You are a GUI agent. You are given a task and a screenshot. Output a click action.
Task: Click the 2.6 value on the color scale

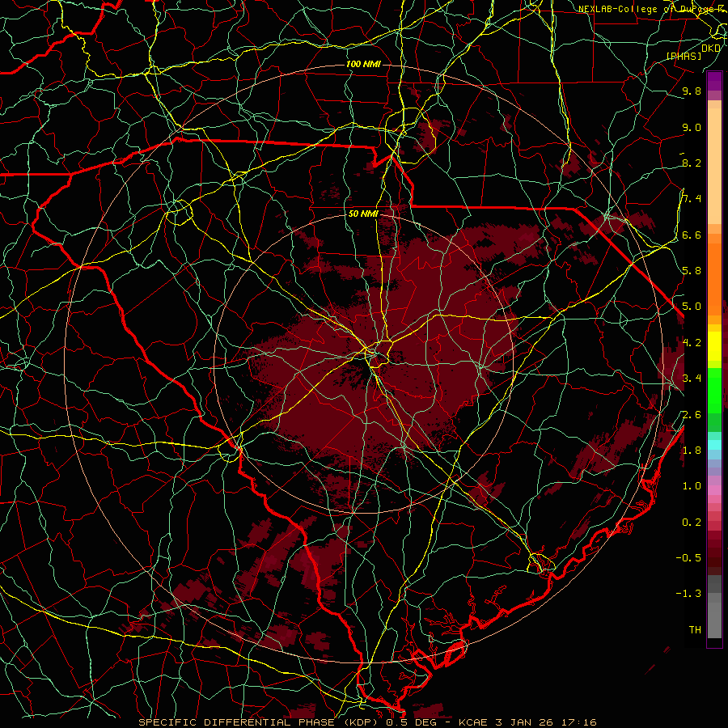692,415
